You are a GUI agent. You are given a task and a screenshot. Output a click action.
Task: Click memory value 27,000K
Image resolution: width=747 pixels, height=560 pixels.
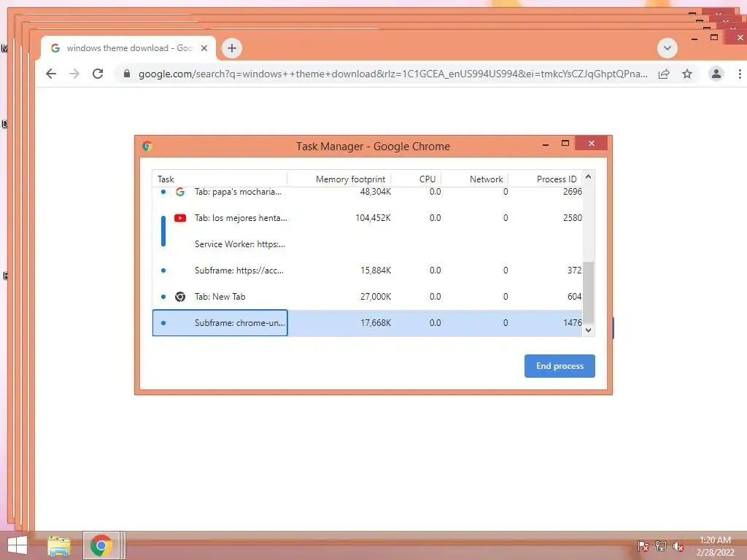click(x=376, y=297)
